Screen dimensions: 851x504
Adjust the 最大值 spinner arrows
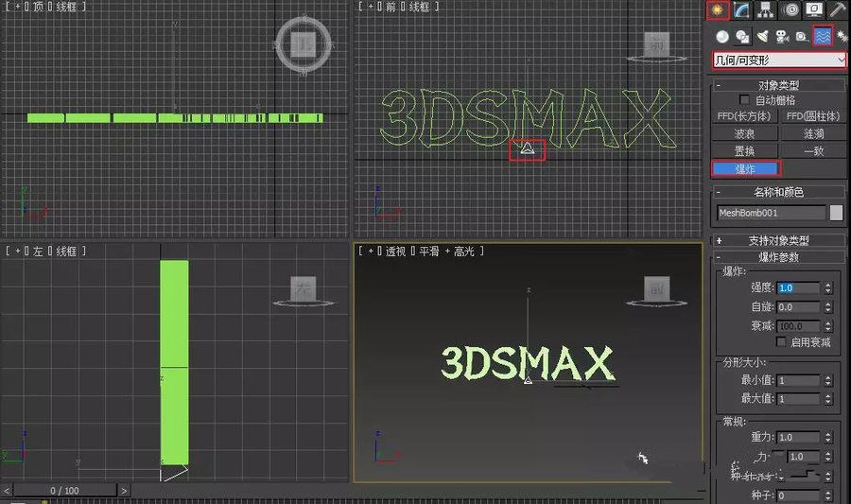[827, 399]
